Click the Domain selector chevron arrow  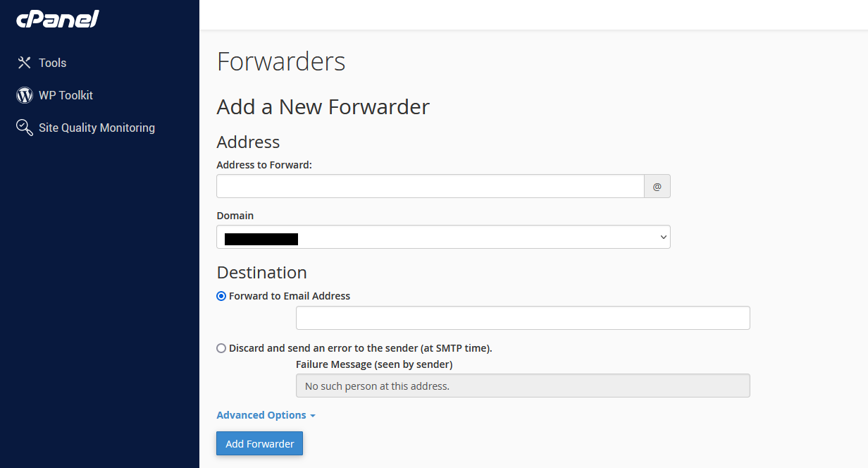[x=662, y=237]
